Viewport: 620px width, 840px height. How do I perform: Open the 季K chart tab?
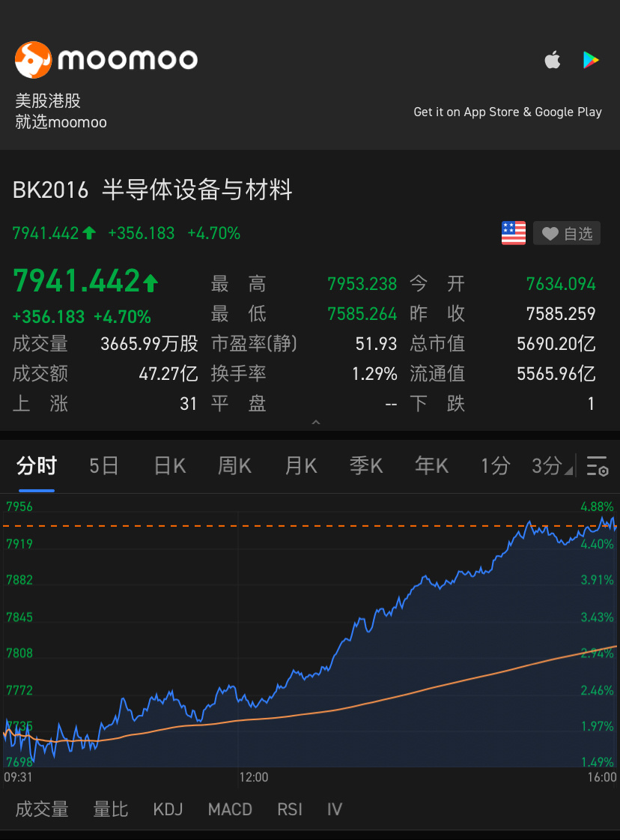click(x=366, y=466)
